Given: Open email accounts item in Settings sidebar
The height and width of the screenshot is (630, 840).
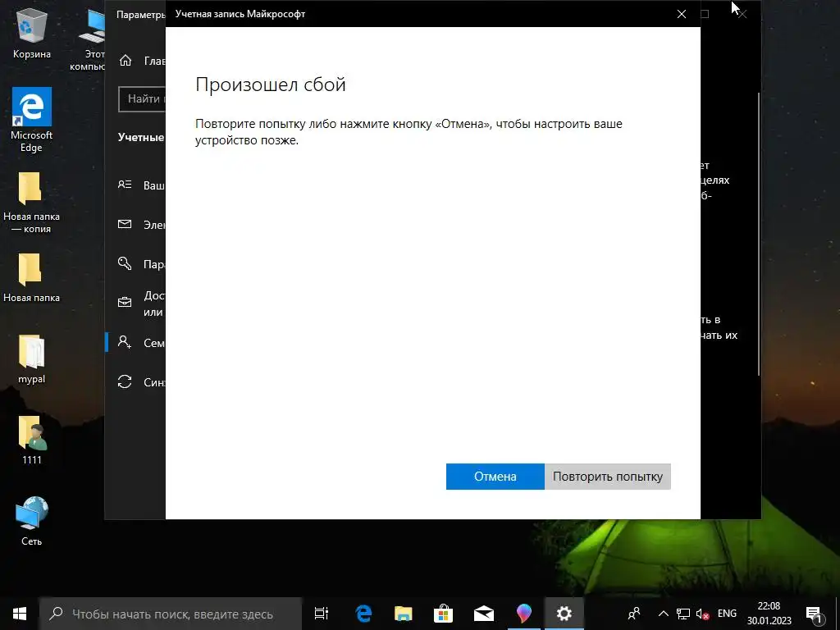Looking at the screenshot, I should [x=137, y=225].
